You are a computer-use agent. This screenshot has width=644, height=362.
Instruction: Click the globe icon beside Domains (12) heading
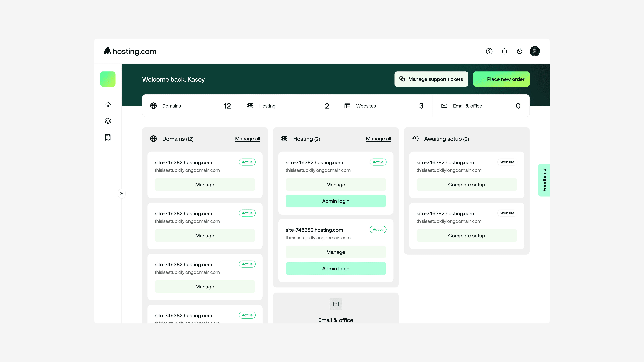154,139
